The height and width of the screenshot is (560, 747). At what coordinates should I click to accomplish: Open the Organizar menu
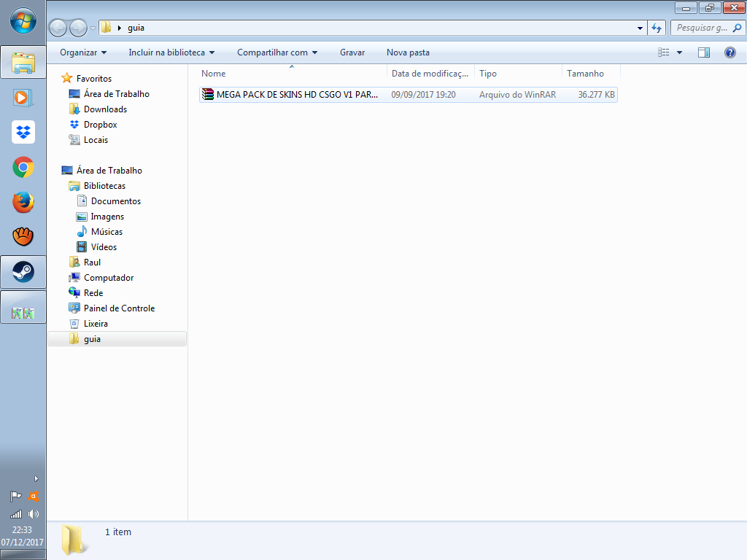pyautogui.click(x=83, y=52)
